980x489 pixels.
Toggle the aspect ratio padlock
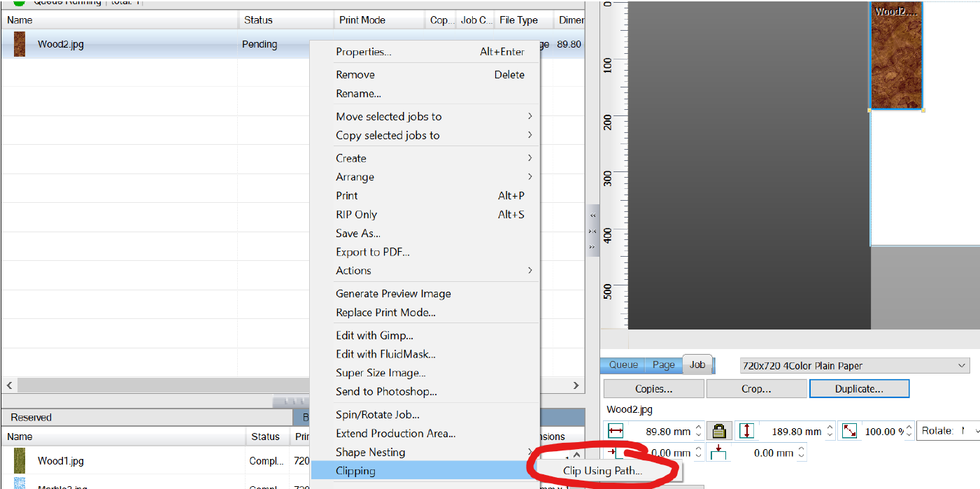(x=718, y=431)
